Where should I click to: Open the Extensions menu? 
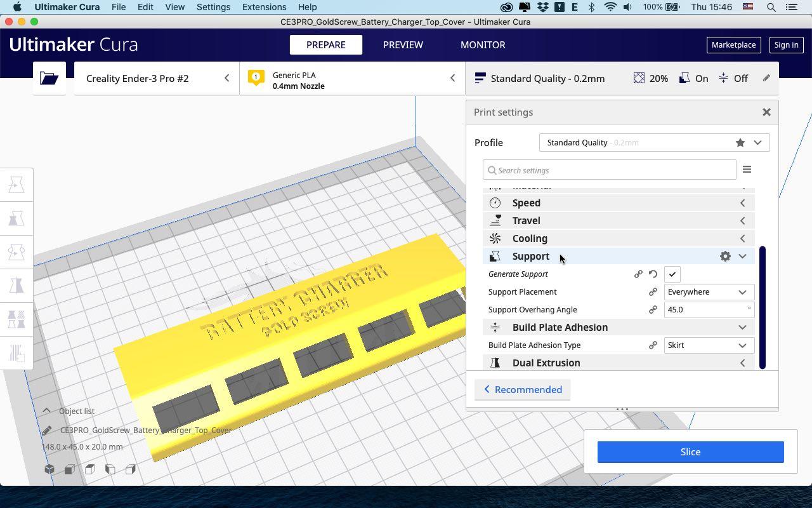point(264,7)
